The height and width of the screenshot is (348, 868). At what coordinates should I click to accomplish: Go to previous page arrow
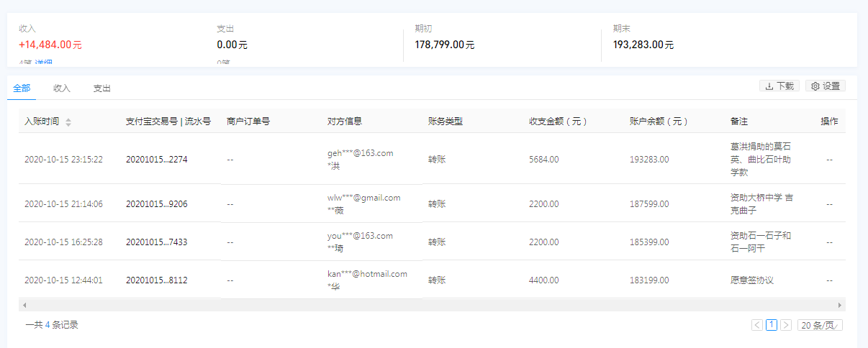(x=757, y=325)
